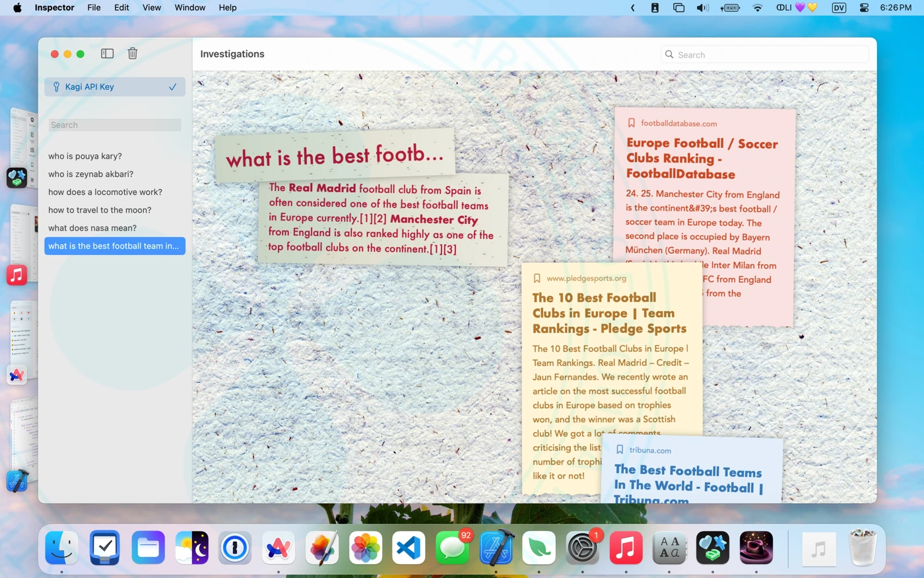Open Xcode from the dock
The width and height of the screenshot is (924, 578).
click(496, 548)
